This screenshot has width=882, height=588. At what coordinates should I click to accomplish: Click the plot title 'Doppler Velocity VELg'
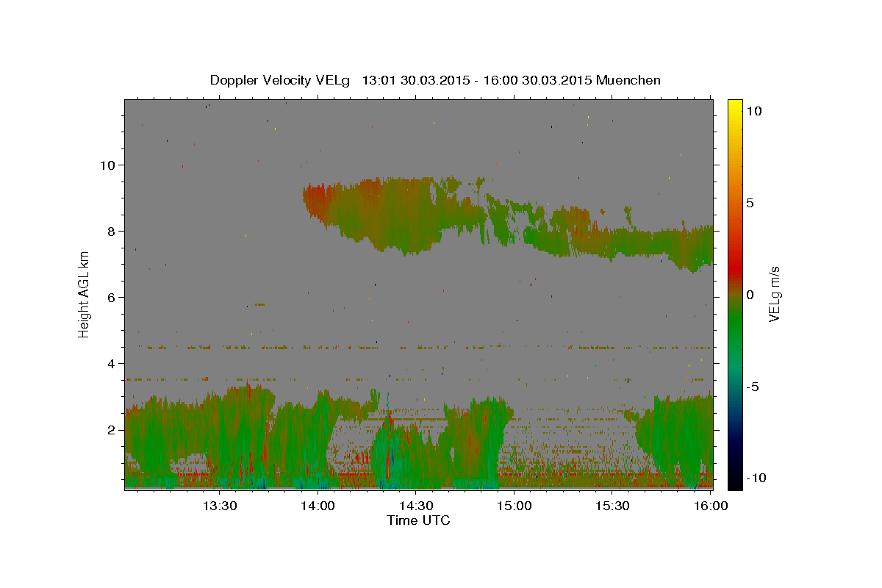[282, 80]
